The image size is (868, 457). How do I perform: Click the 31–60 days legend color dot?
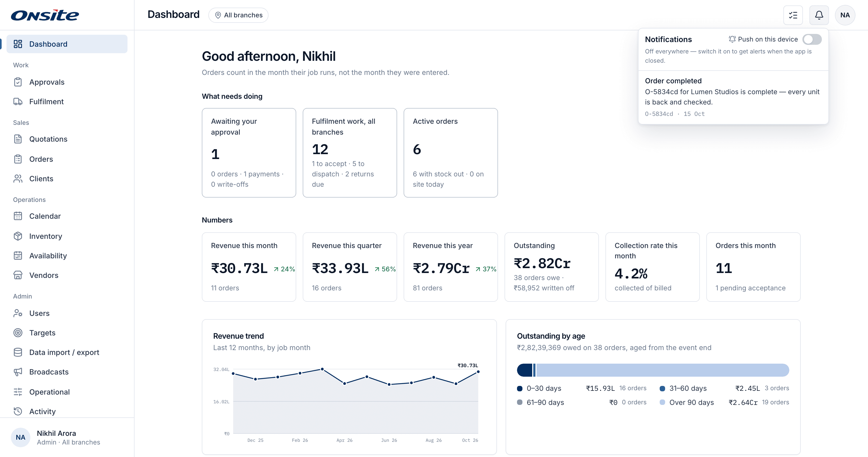662,388
